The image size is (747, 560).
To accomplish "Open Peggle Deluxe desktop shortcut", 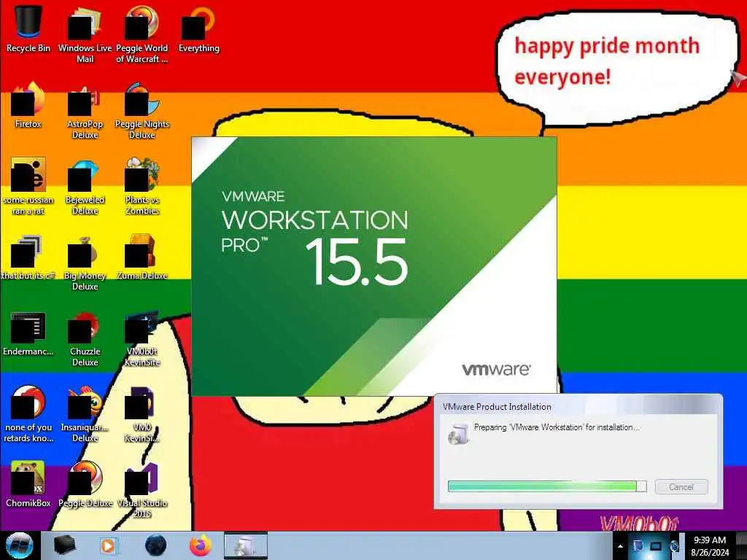I will 85,483.
